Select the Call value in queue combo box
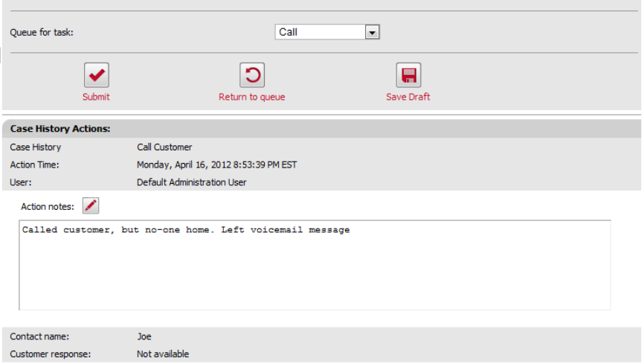The image size is (644, 364). pos(320,32)
